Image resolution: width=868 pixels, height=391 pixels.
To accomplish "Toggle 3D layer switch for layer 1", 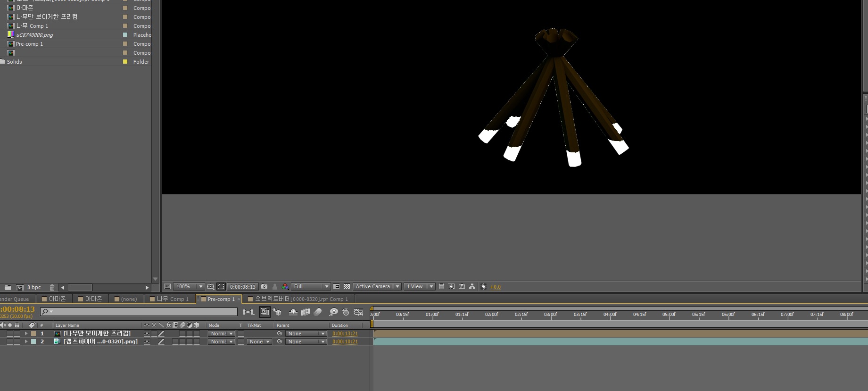I will pyautogui.click(x=197, y=333).
